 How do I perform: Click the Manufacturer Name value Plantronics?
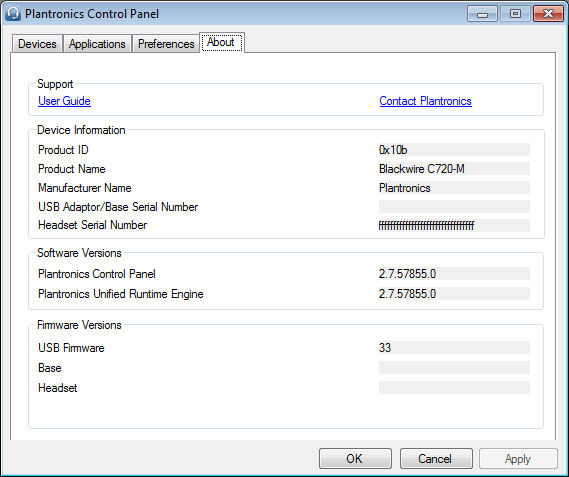tap(454, 188)
